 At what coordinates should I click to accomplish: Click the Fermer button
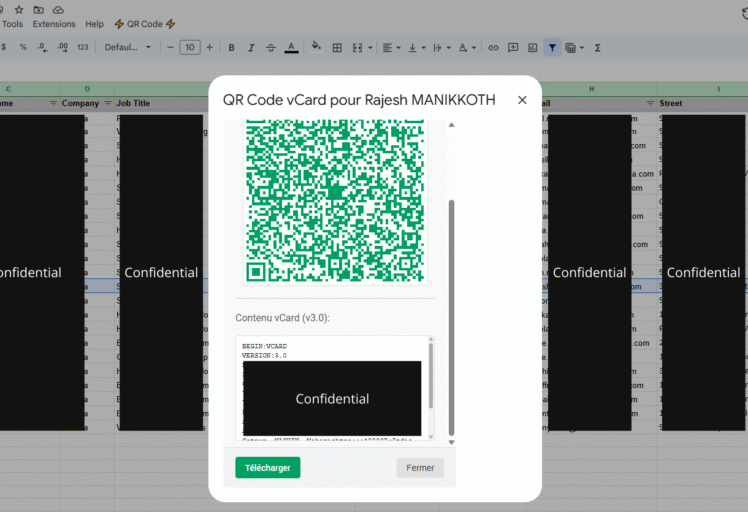click(x=419, y=468)
